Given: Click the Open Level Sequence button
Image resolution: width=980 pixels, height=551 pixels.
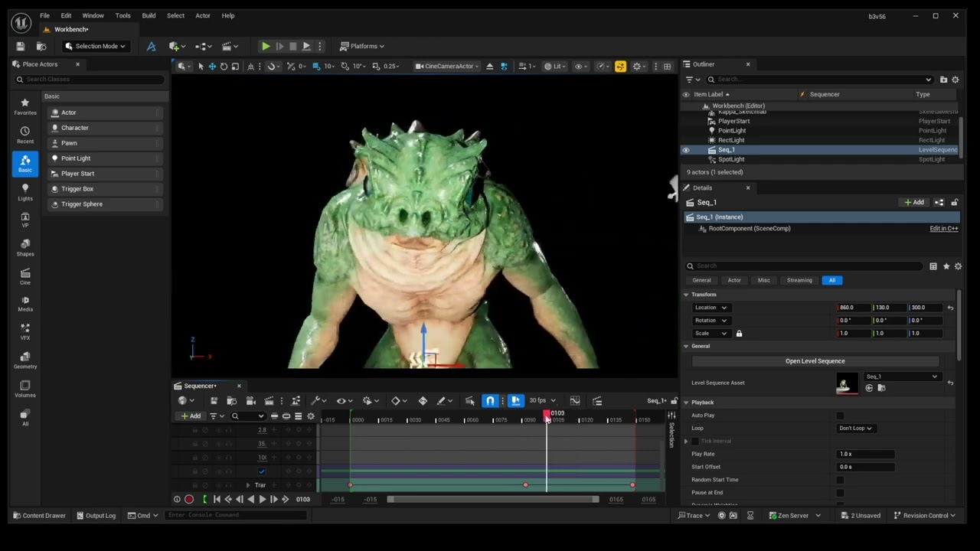Looking at the screenshot, I should click(x=815, y=361).
